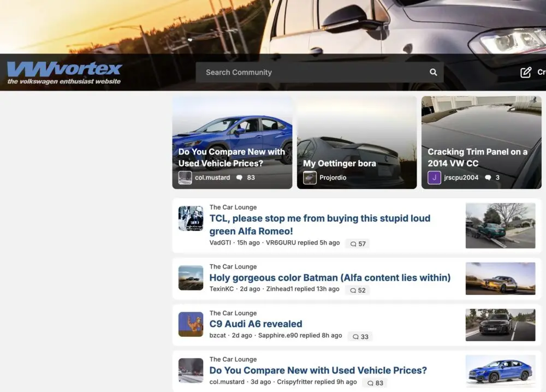
Task: Open thread C9 Audi A6 revealed
Action: (x=256, y=324)
